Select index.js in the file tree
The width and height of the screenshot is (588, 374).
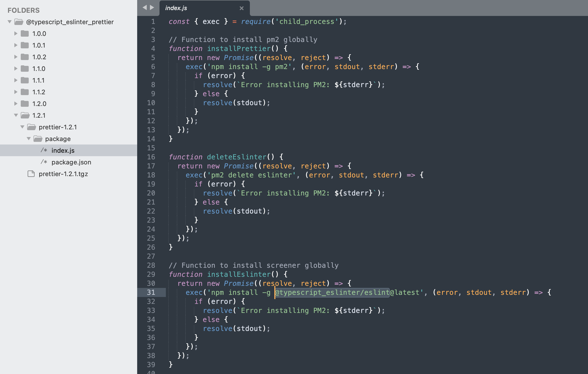coord(63,150)
